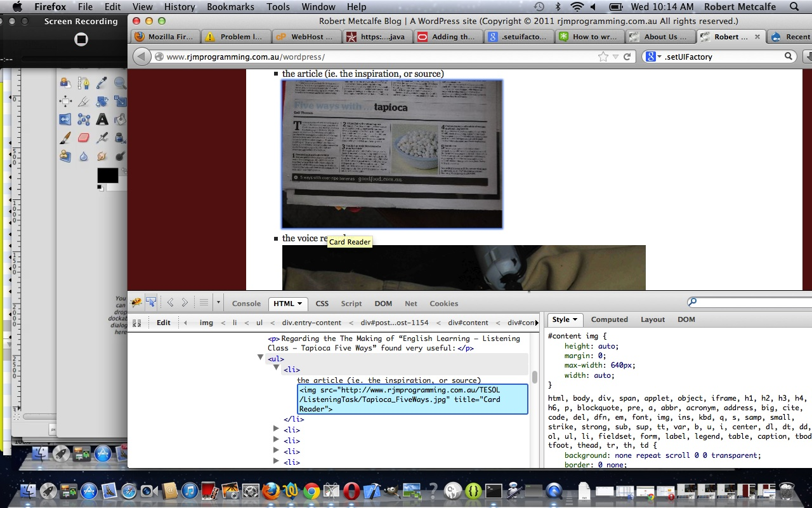Select the GIMP Eraser tool

pos(83,138)
